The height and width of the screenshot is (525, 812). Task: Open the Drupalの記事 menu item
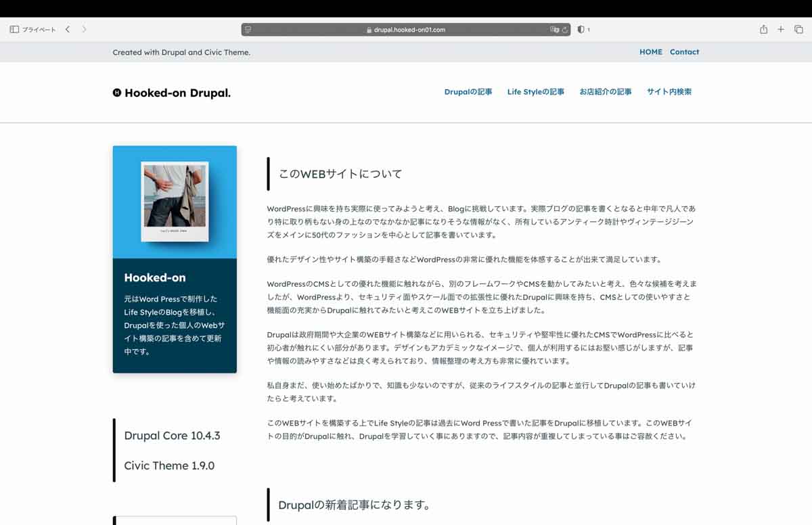[468, 92]
